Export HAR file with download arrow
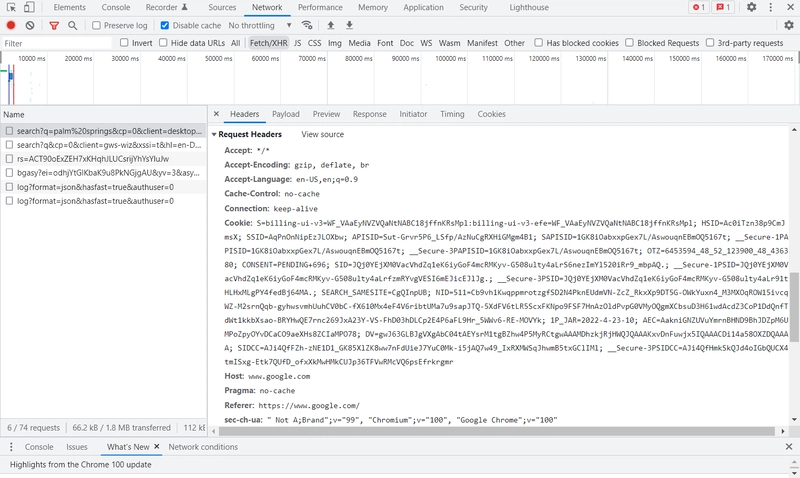 [349, 25]
